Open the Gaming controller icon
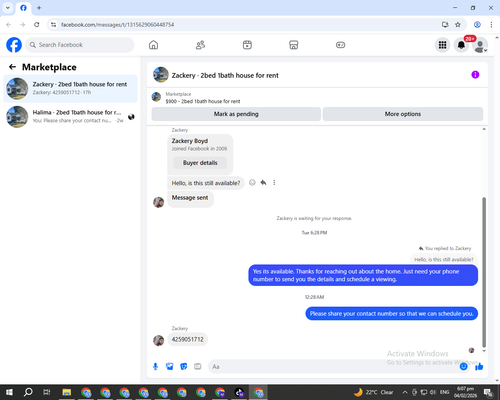Screen dimensions: 500x400 pos(340,45)
